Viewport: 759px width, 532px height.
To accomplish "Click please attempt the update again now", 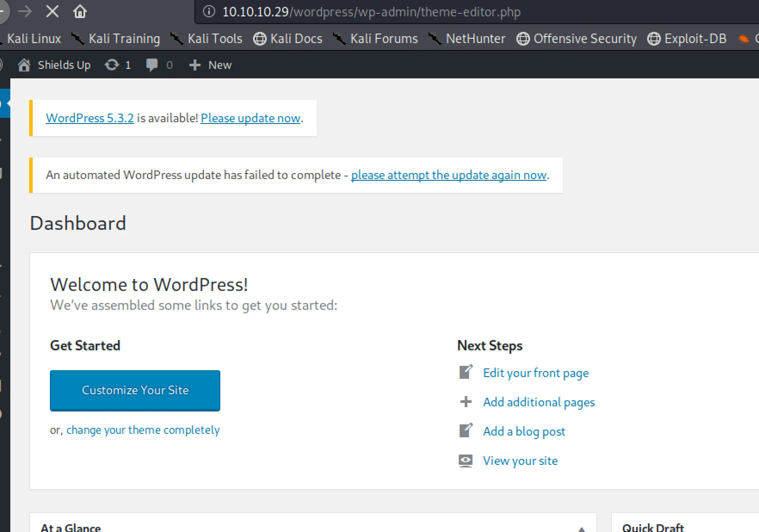I will click(x=449, y=175).
